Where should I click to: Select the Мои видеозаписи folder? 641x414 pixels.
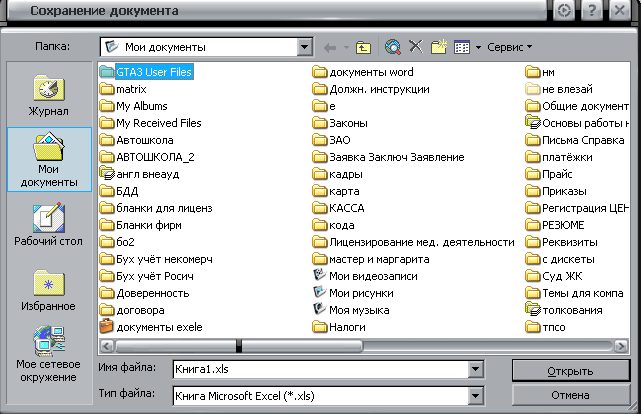365,276
